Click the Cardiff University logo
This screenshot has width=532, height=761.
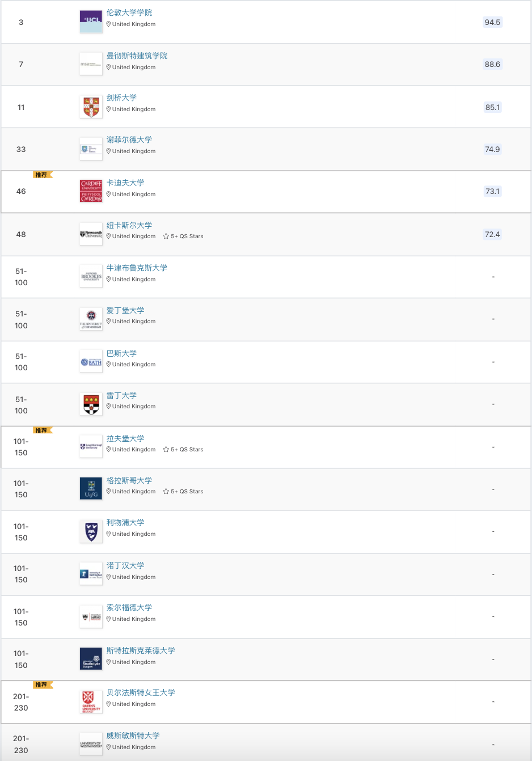91,191
